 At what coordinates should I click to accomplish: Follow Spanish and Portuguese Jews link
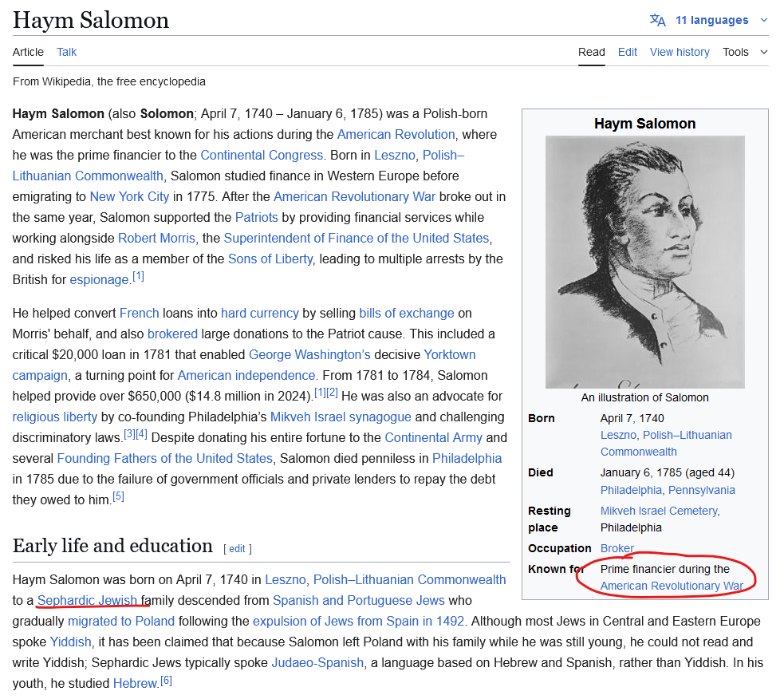point(358,600)
